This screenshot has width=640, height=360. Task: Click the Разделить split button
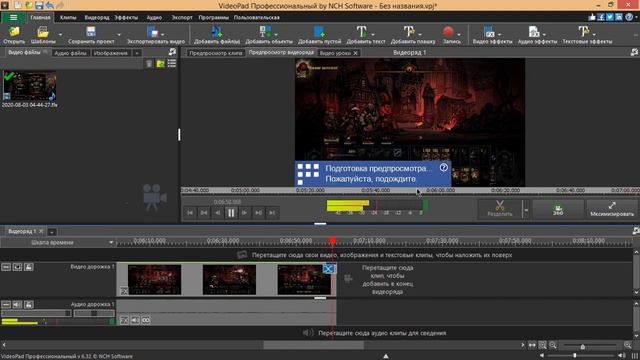point(500,209)
